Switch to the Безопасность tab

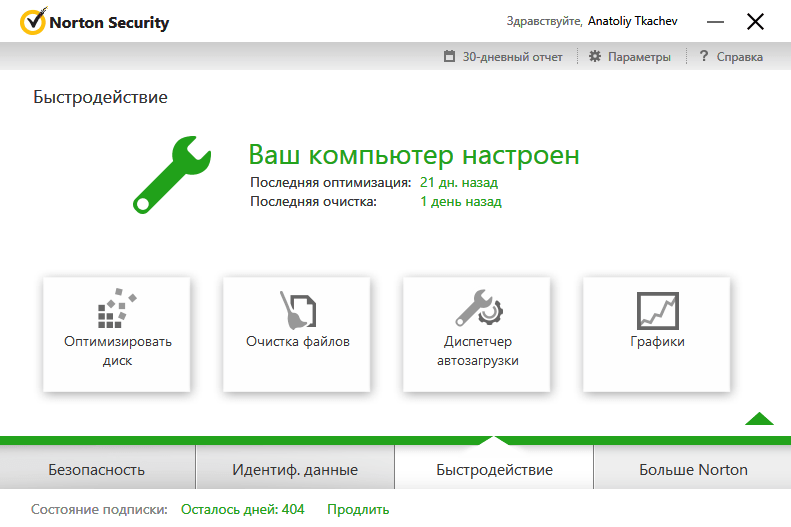point(97,469)
